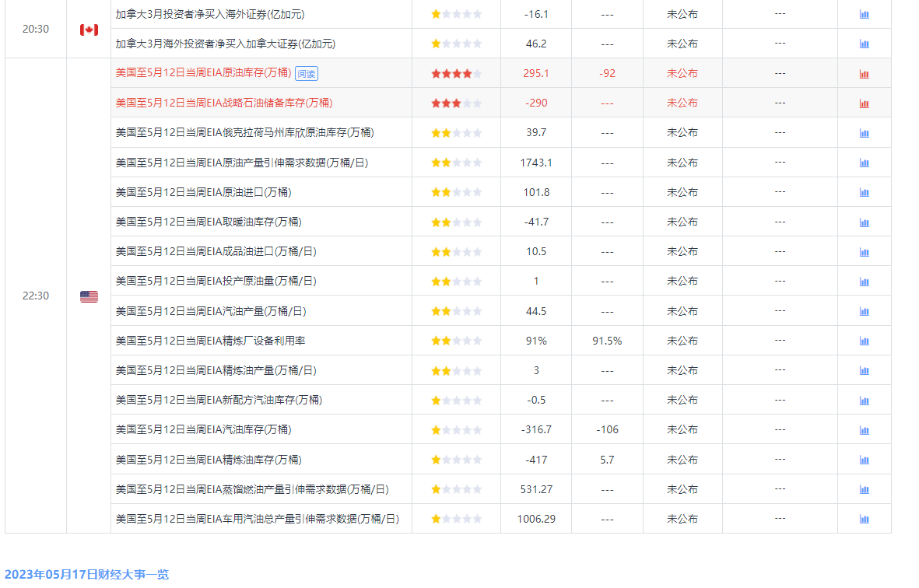Viewport: 919px width, 588px height.
Task: Click previous value -316.7
Action: coord(536,430)
